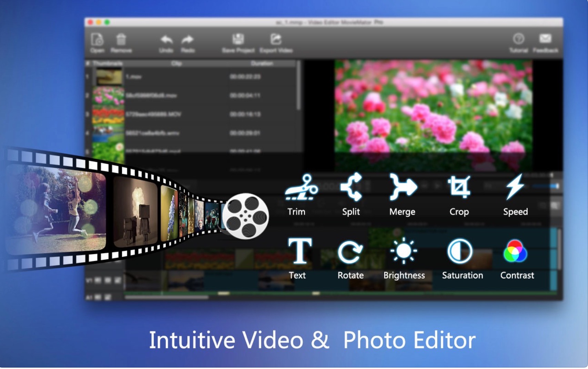
Task: Close the video editor window
Action: tap(91, 22)
